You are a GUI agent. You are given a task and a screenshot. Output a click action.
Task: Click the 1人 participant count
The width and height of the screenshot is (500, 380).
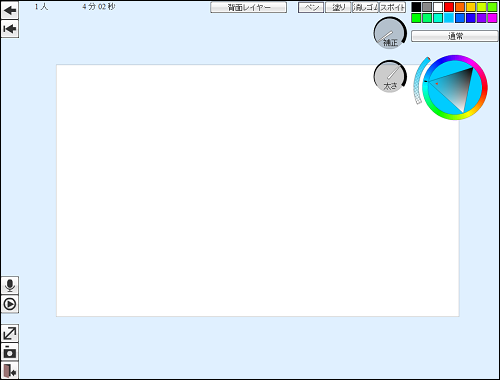(41, 7)
